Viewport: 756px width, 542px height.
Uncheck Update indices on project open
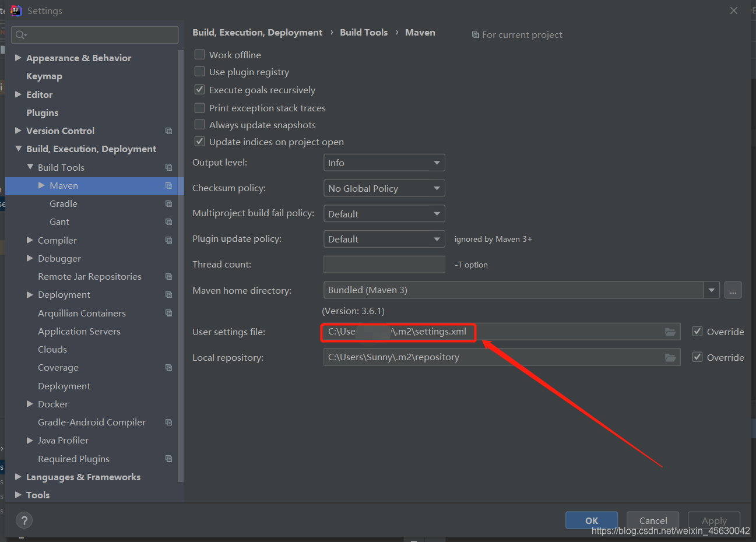click(x=199, y=142)
